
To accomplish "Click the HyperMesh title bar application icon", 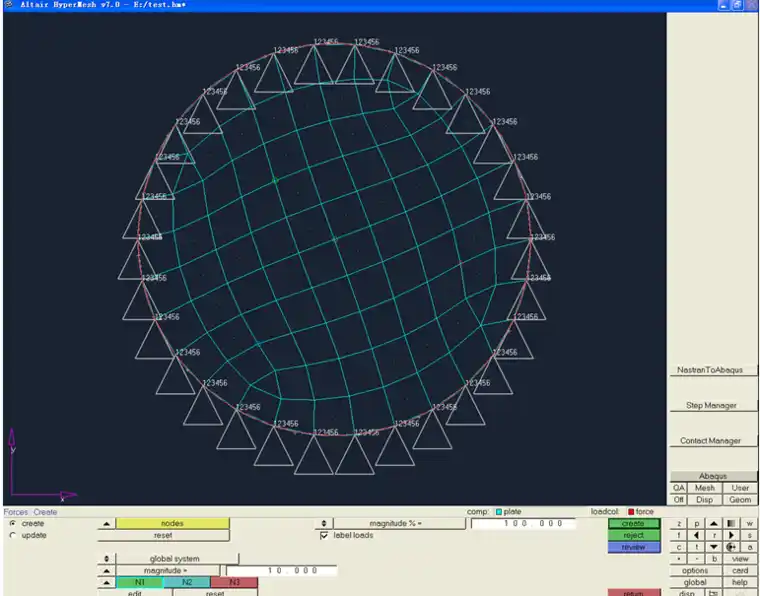I will [9, 5].
